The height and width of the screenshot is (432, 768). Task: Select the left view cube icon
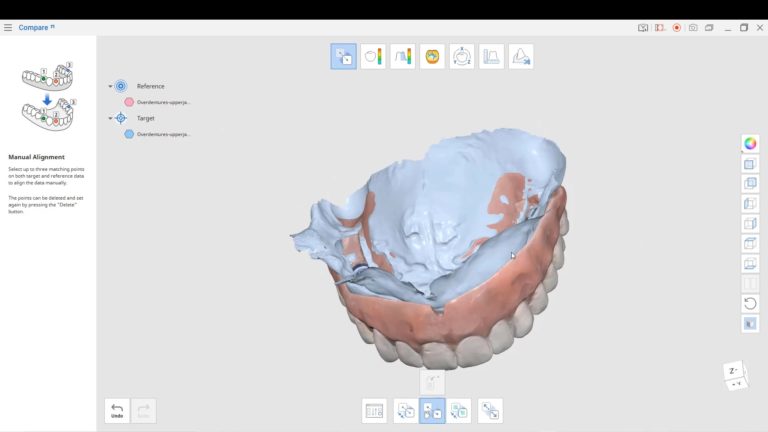(x=750, y=204)
